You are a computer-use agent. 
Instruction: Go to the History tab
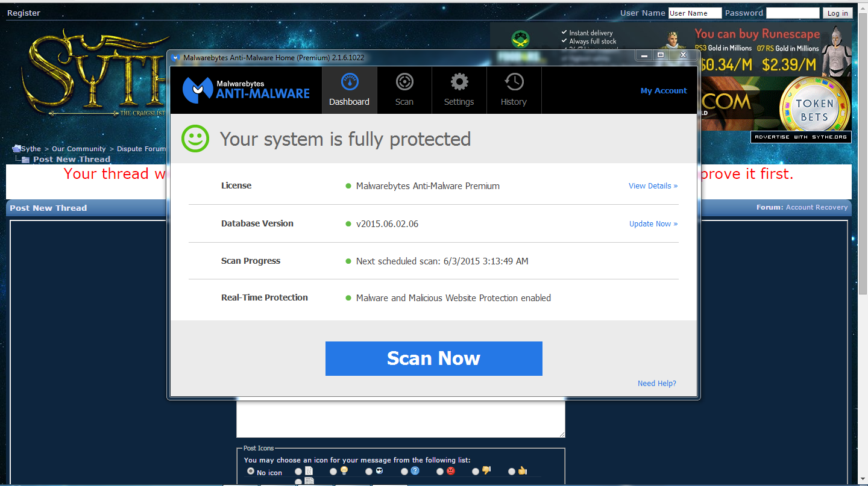tap(514, 90)
